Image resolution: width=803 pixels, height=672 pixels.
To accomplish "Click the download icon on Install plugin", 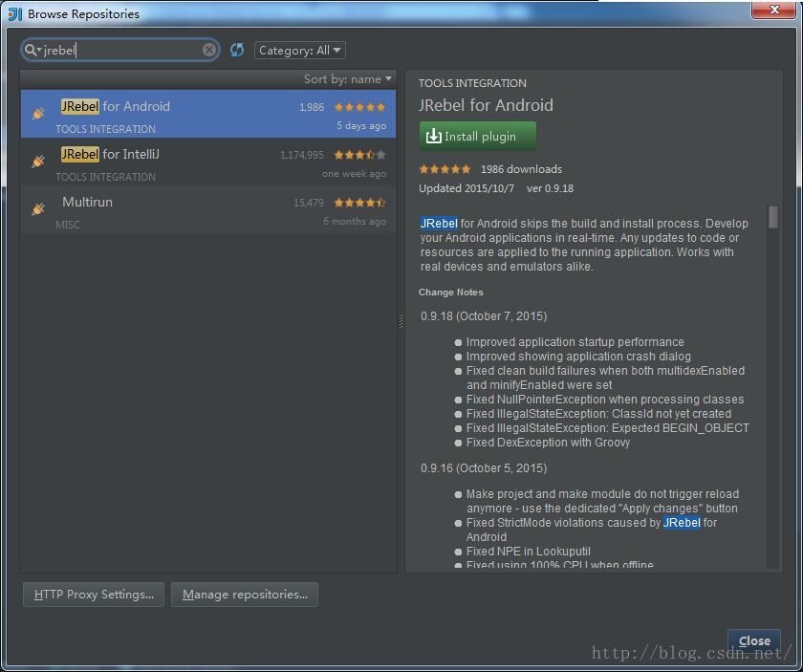I will pos(433,137).
